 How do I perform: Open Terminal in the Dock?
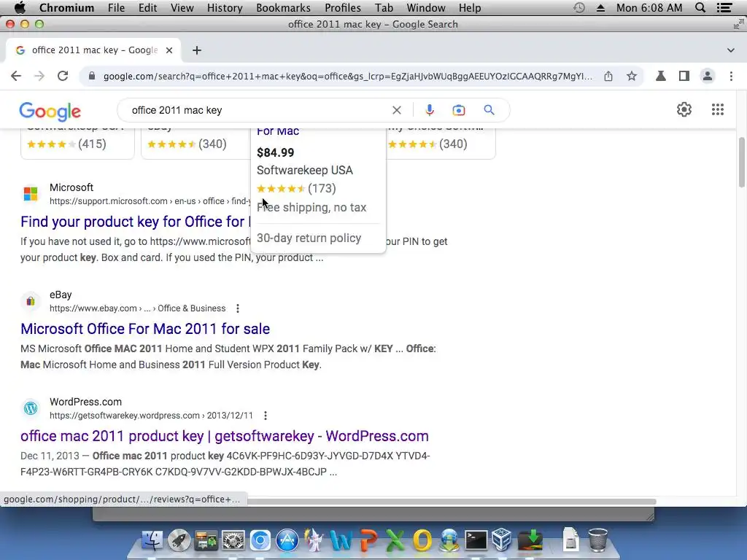[x=476, y=540]
